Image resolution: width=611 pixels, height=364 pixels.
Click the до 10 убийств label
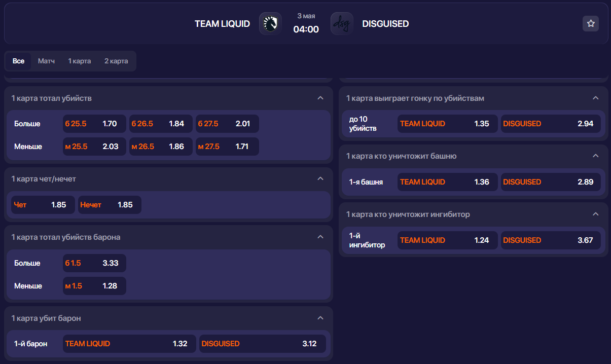[x=363, y=124]
